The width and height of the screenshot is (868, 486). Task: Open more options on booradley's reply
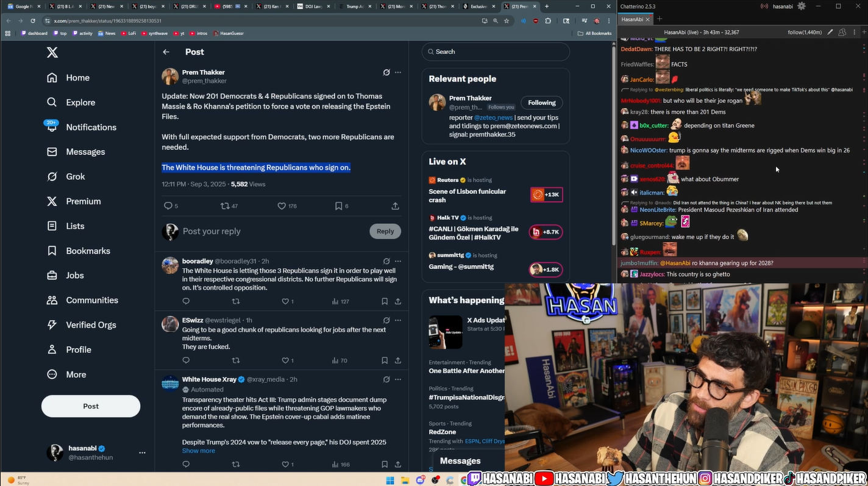398,261
